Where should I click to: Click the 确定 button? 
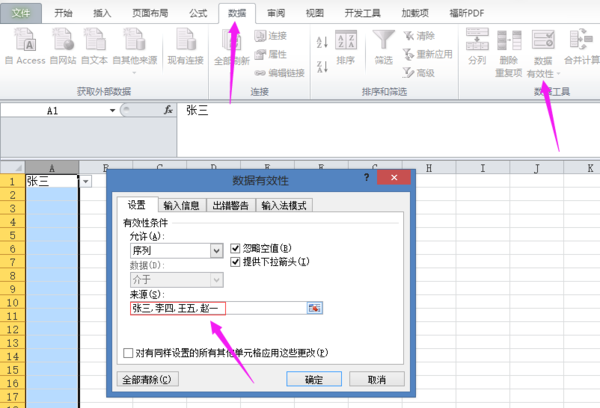[314, 379]
